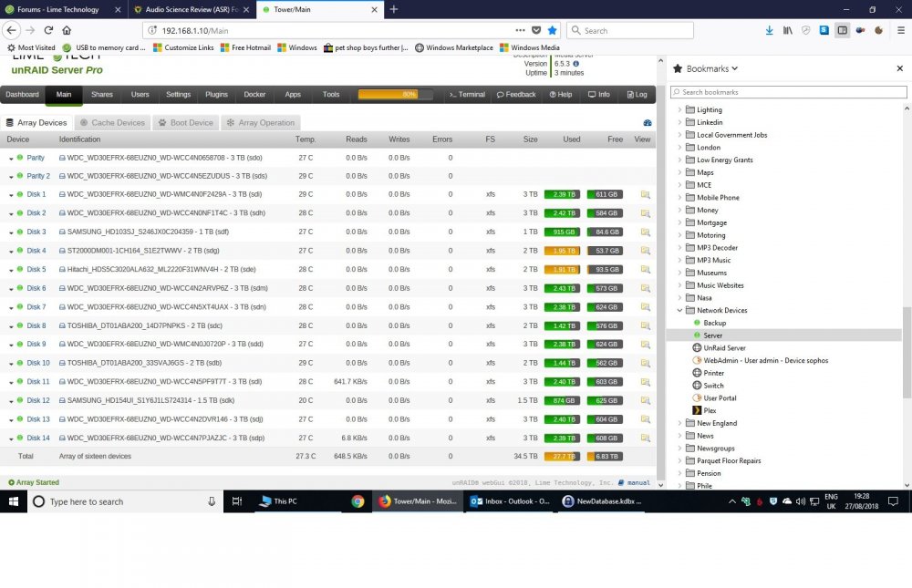Open the Windows Marketplace toolbar bookmark
Viewport: 912px width, 588px height.
tap(453, 47)
